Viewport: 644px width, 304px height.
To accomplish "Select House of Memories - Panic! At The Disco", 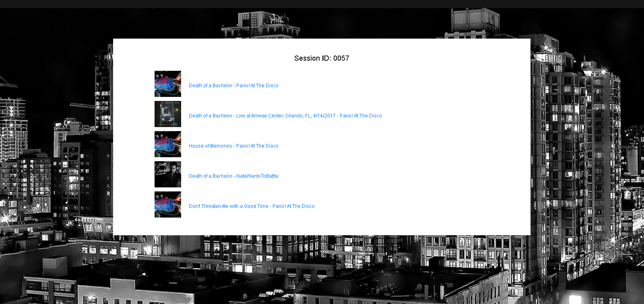I will tap(233, 146).
